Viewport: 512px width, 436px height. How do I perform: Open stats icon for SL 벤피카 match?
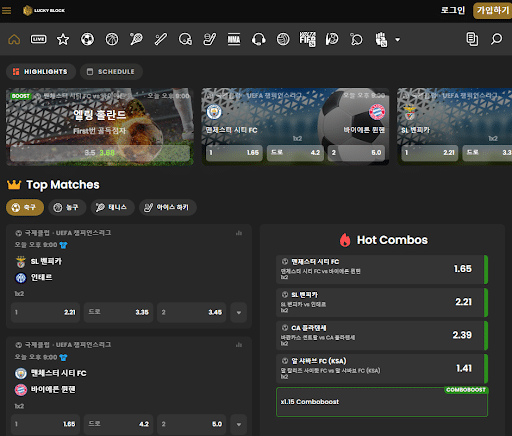[x=239, y=233]
